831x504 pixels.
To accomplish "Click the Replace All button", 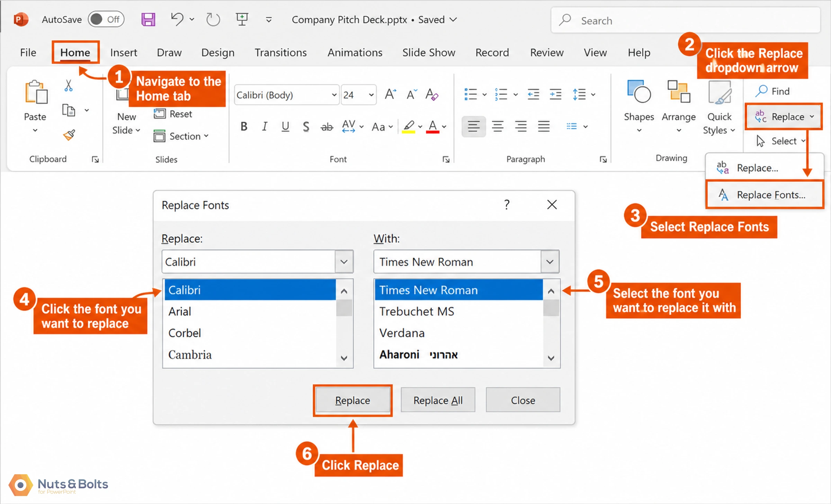I will click(x=438, y=400).
